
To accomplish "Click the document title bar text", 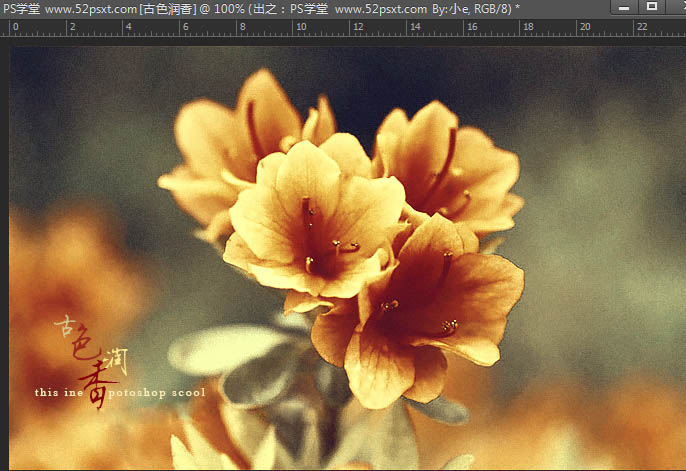I will pos(262,9).
